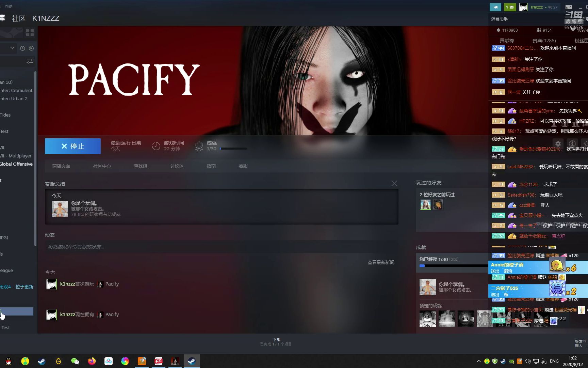Screen dimensions: 588x368
Task: Open the 客服 support tab
Action: [x=243, y=166]
